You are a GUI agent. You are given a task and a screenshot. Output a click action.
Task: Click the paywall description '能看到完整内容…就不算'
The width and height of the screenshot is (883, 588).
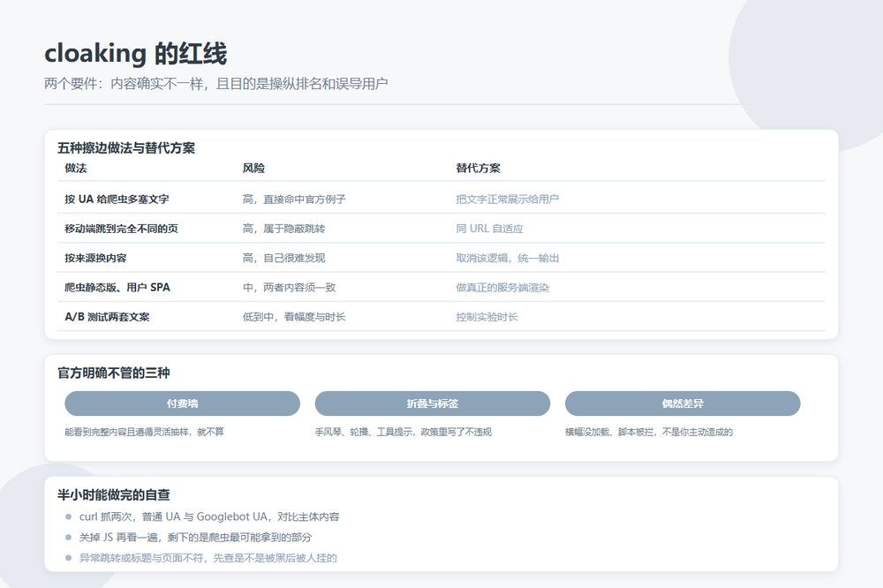click(144, 432)
